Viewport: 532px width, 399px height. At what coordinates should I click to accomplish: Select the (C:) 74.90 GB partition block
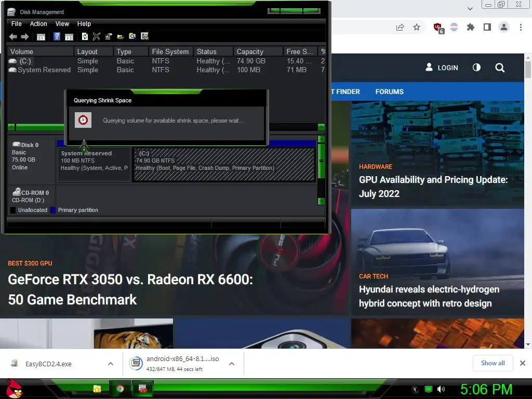tap(224, 164)
